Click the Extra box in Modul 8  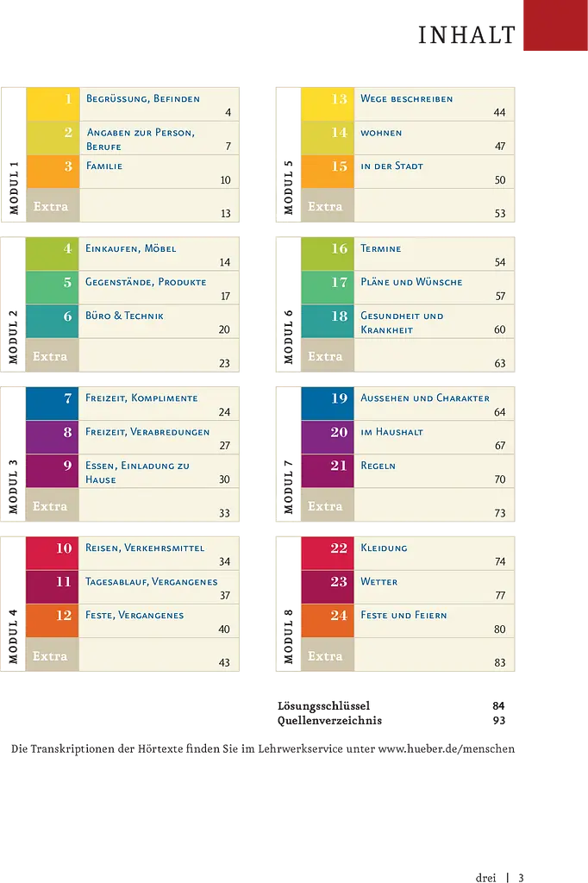(x=328, y=655)
